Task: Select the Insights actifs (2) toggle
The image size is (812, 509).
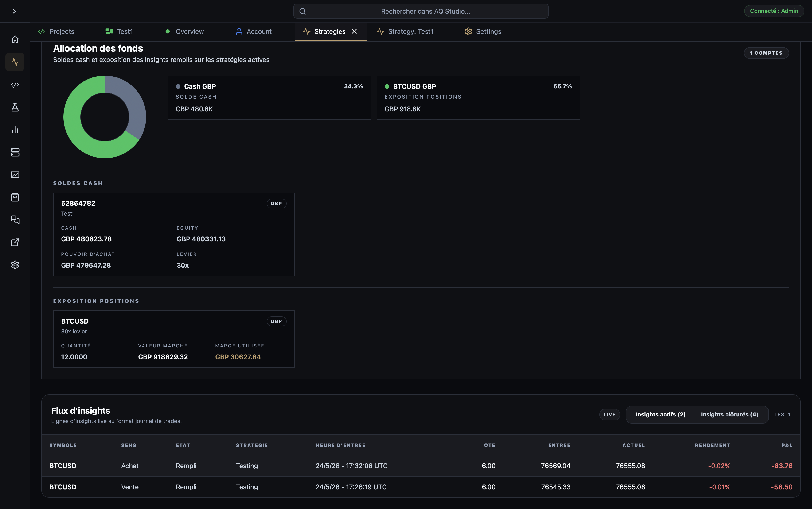Action: pyautogui.click(x=660, y=415)
